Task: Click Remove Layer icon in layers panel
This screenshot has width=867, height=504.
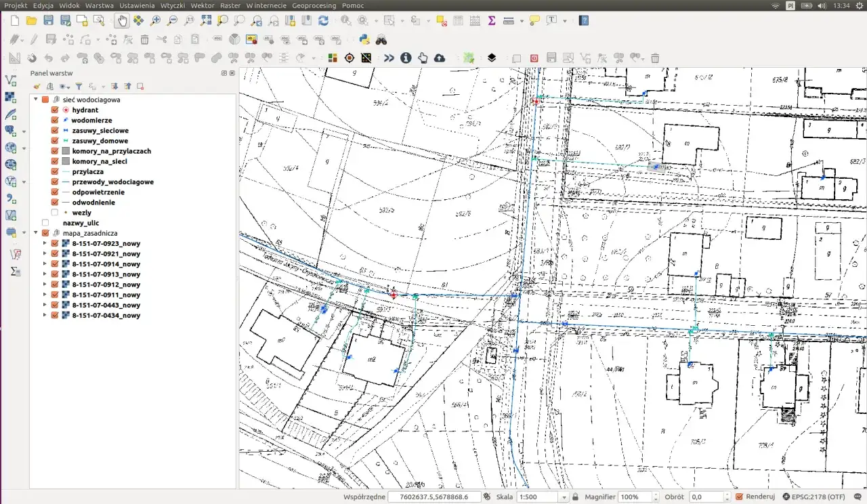Action: tap(140, 86)
